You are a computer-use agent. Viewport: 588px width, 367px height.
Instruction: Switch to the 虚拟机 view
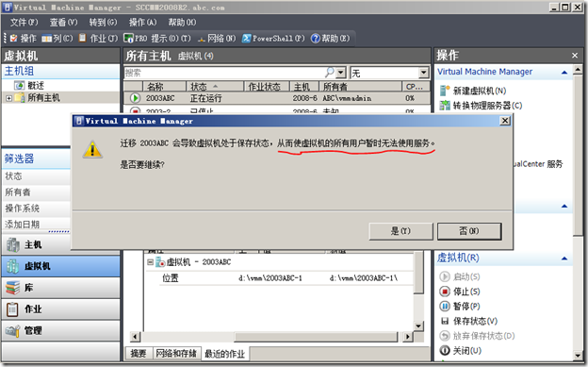point(60,266)
